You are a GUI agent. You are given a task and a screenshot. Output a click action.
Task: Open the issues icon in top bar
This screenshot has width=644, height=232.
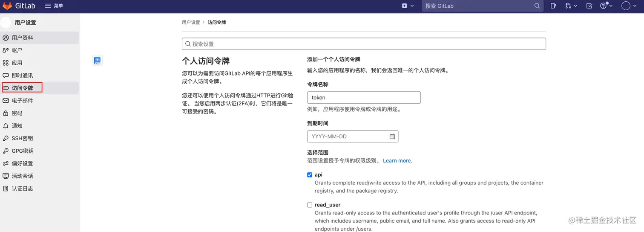point(553,6)
